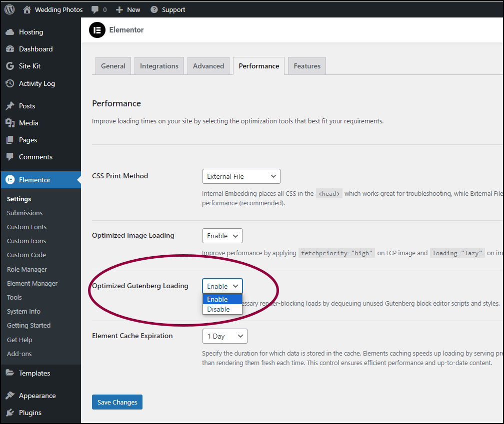Switch to the Features tab
Screen dimensions: 504x424
pyautogui.click(x=307, y=66)
